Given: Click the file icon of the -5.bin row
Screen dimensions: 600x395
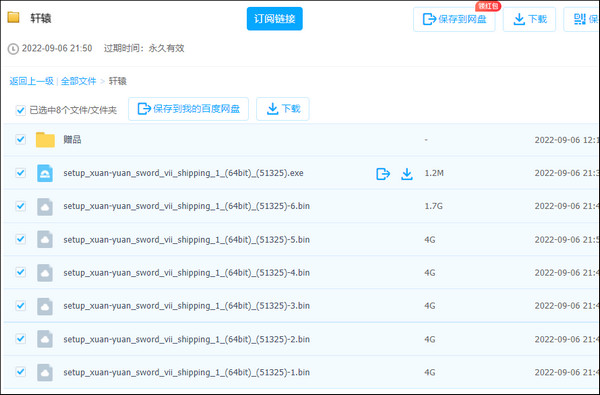Looking at the screenshot, I should pyautogui.click(x=45, y=240).
